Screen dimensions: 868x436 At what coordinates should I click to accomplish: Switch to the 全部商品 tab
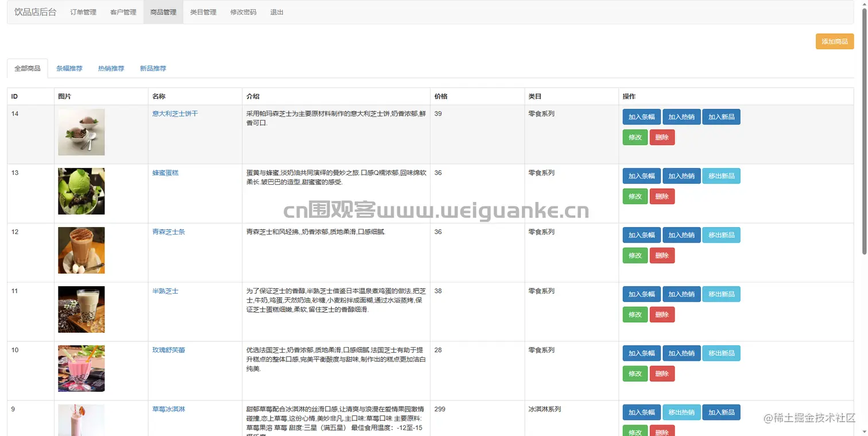(28, 68)
